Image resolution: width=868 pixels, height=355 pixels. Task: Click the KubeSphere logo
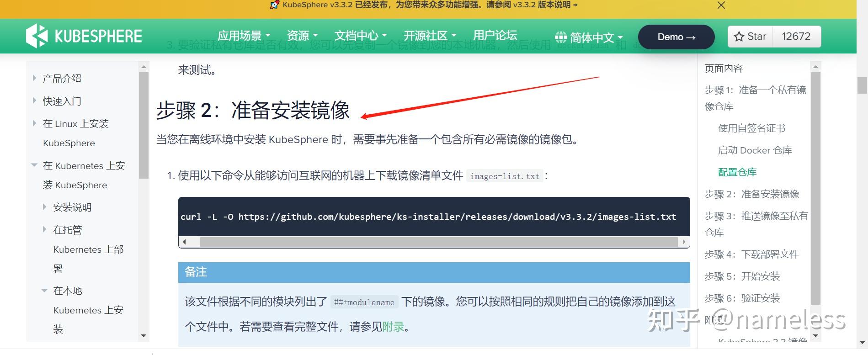tap(84, 36)
